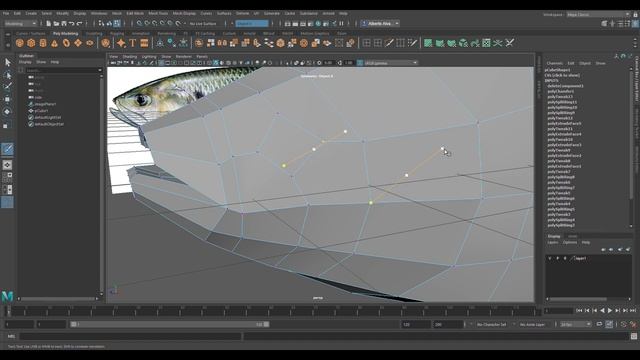Open the Modeling menu set dropdown
Screen dimensions: 640x360
pyautogui.click(x=20, y=24)
